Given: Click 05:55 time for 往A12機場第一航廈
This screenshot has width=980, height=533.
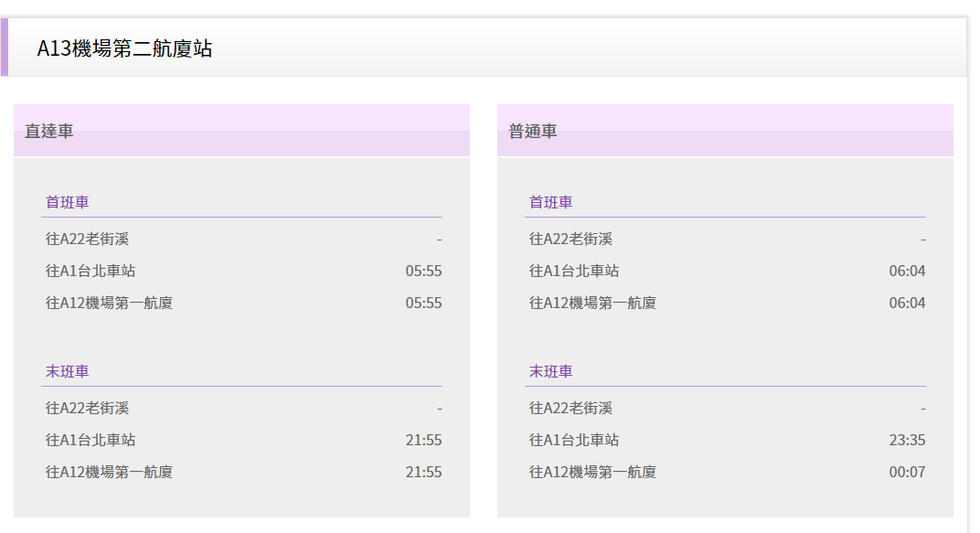Looking at the screenshot, I should (424, 303).
